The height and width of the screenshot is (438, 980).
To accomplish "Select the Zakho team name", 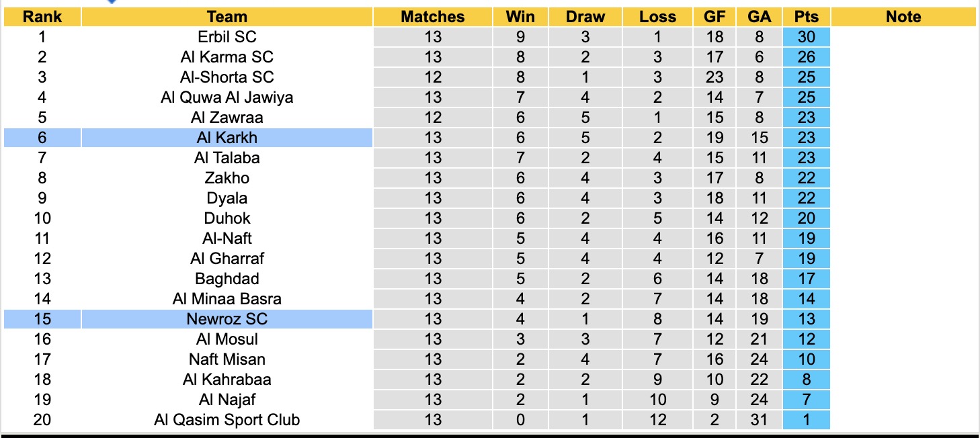I will 227,178.
